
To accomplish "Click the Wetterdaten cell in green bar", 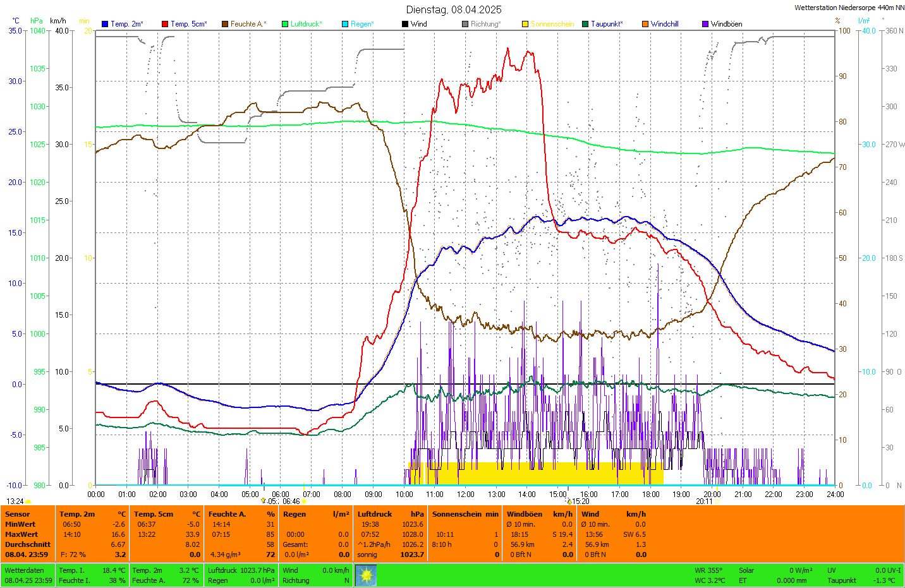I will (x=24, y=570).
